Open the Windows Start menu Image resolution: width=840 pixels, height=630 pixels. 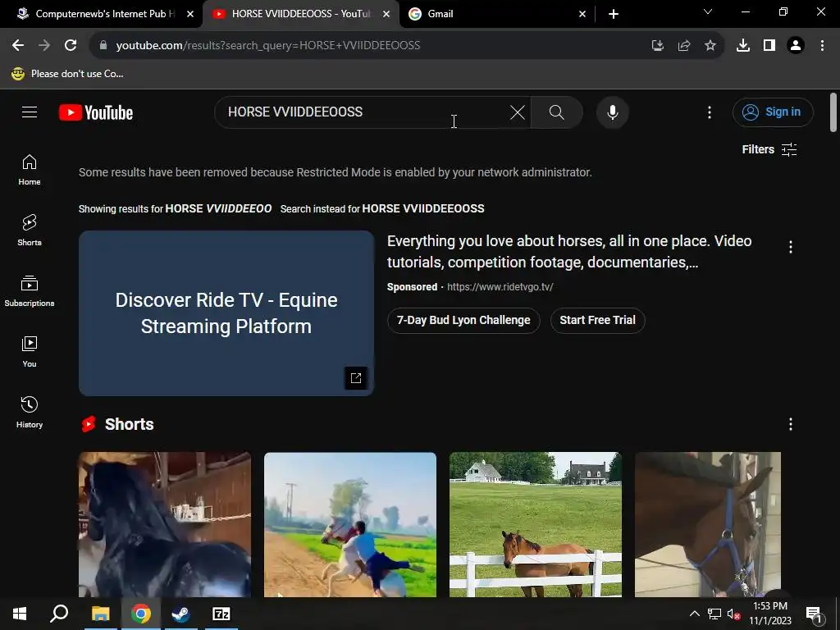20,614
